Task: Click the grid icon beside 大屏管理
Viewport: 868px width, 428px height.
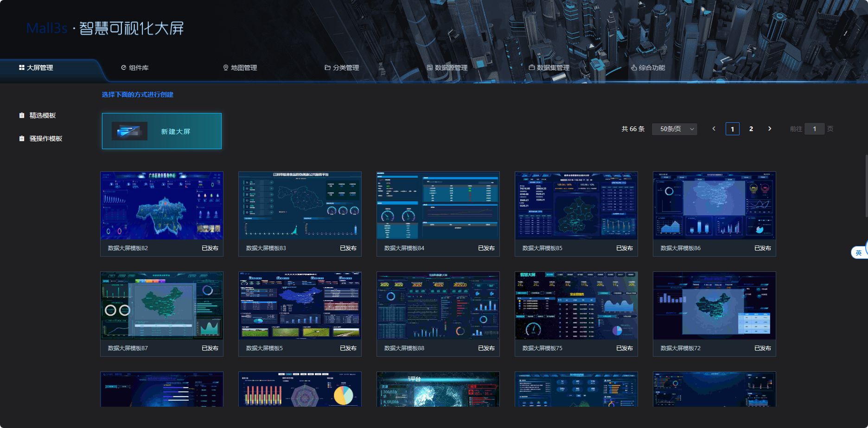Action: [22, 68]
